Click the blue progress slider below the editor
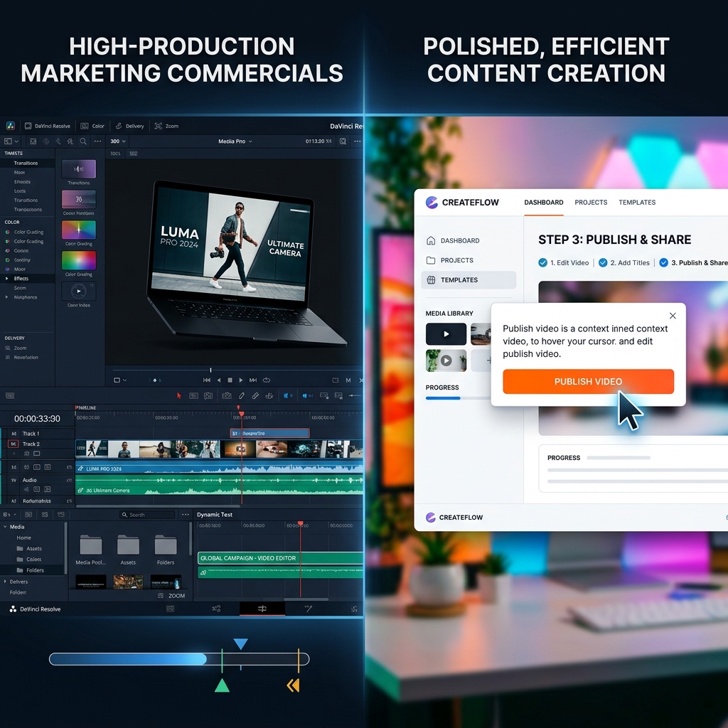Screen dimensions: 728x728 tap(178, 659)
